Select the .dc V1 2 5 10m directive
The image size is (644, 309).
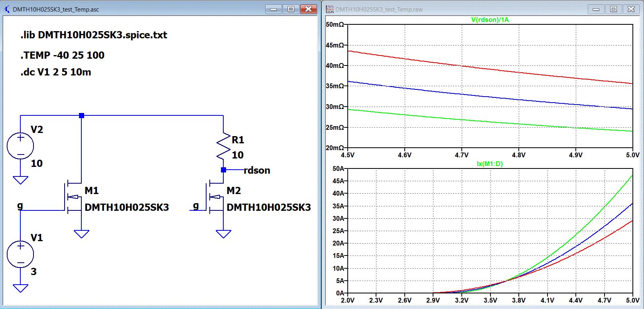tap(56, 72)
